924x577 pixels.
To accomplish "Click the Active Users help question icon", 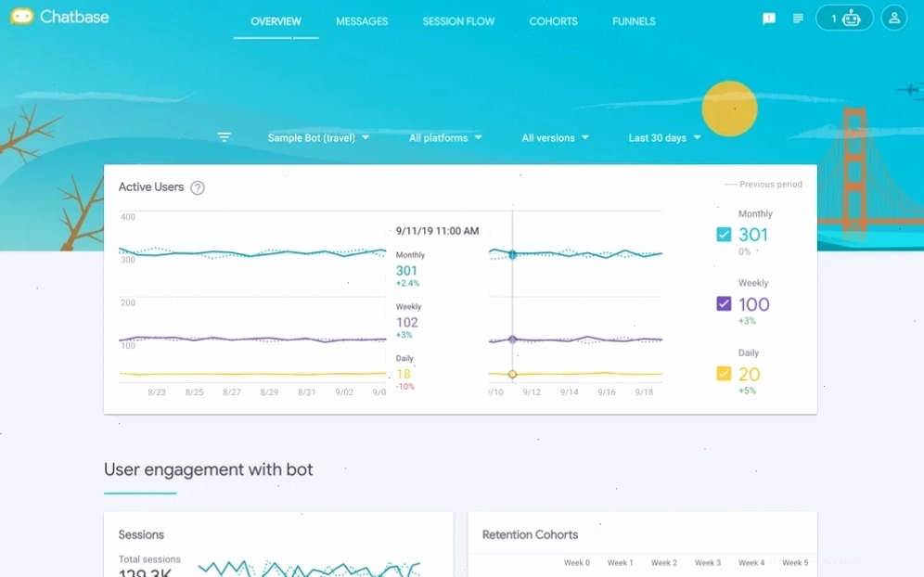I will 198,188.
